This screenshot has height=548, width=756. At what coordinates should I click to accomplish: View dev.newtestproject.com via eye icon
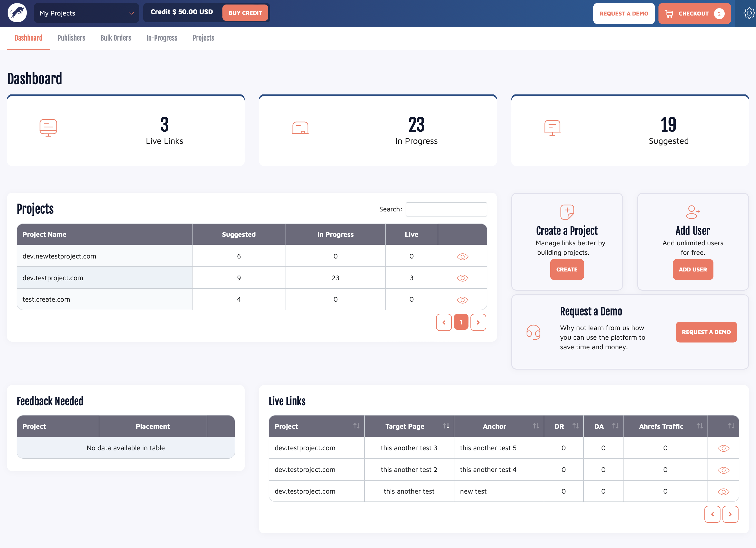[462, 256]
